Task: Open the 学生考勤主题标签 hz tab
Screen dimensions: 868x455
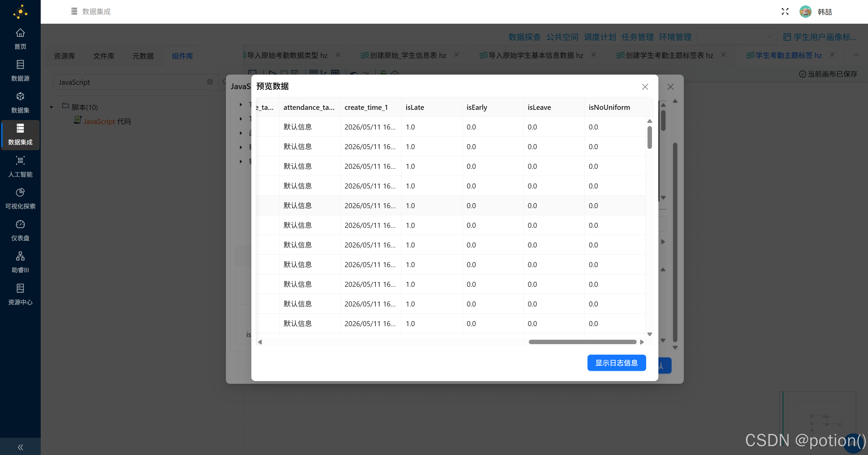Action: coord(789,55)
